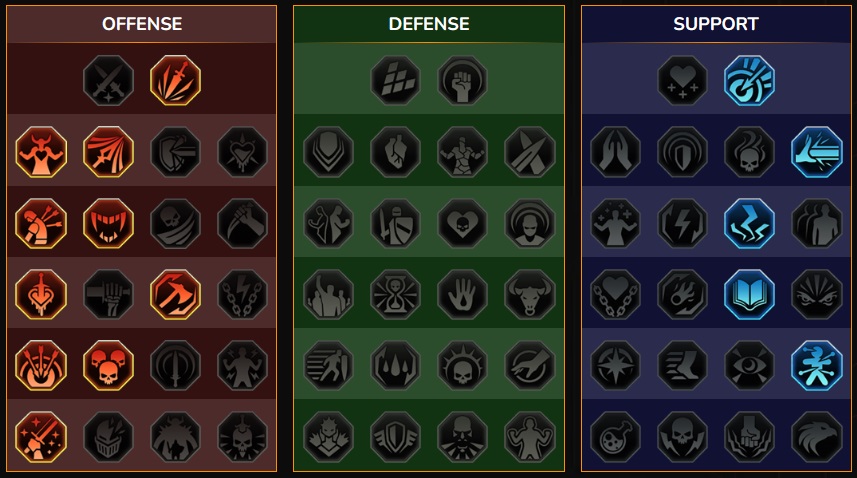Choose the blue open book mastery
857x478 pixels.
coord(749,294)
